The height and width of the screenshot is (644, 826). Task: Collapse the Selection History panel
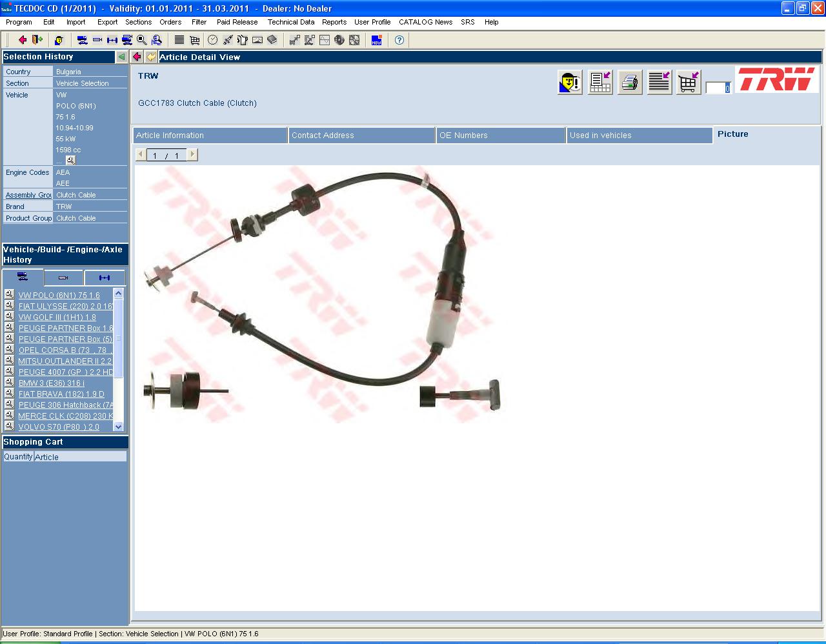[121, 57]
